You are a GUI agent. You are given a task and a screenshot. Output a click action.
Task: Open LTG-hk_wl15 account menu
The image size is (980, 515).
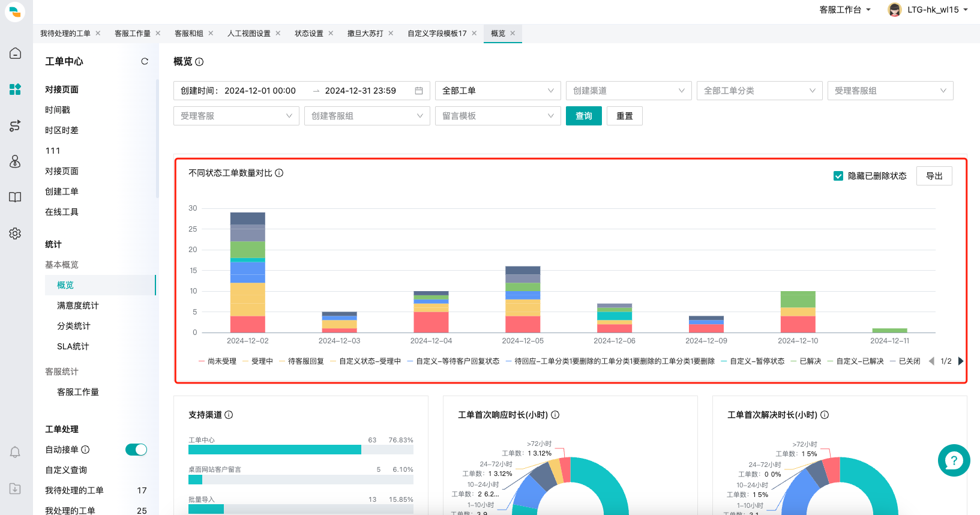[x=937, y=10]
